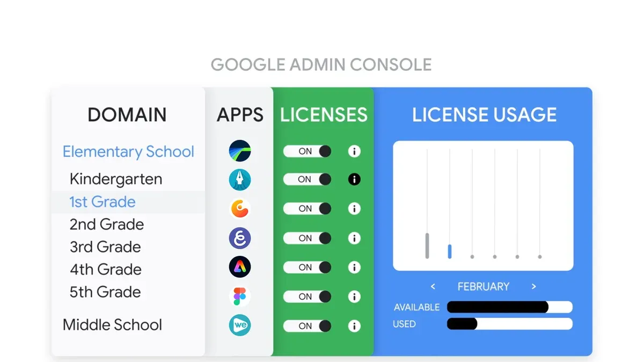Click the tall gray bar in usage chart
Image resolution: width=644 pixels, height=362 pixels.
427,246
